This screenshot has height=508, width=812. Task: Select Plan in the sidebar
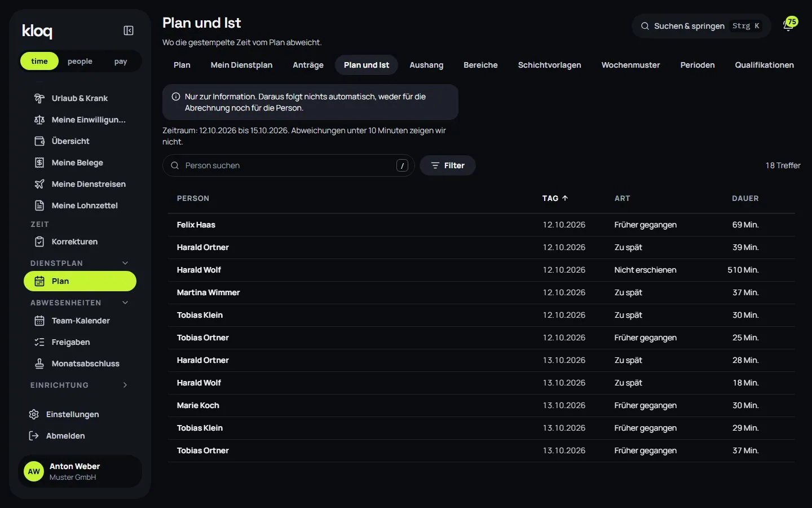click(x=80, y=281)
